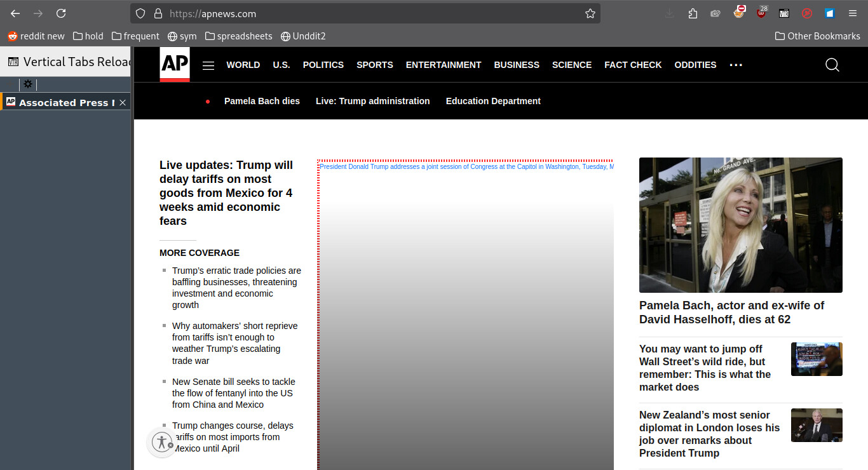The image size is (868, 470).
Task: Open the AP site hamburger menu
Action: point(208,65)
